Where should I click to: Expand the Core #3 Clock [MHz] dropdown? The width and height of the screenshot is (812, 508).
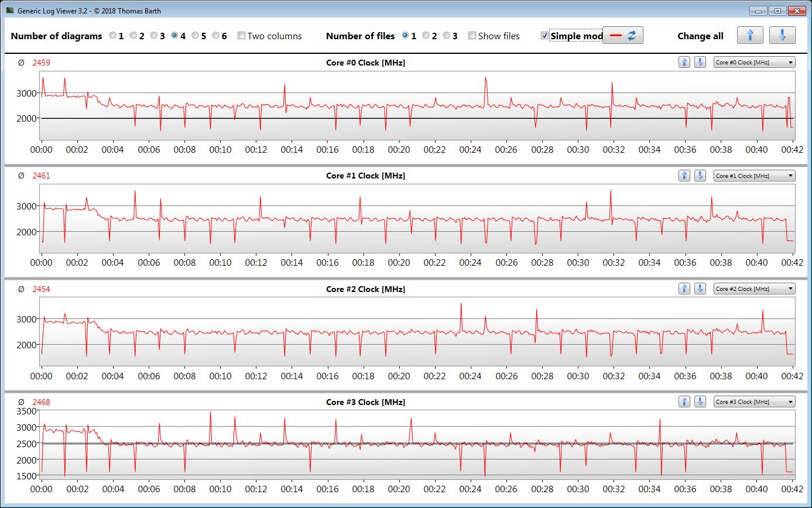pos(754,401)
